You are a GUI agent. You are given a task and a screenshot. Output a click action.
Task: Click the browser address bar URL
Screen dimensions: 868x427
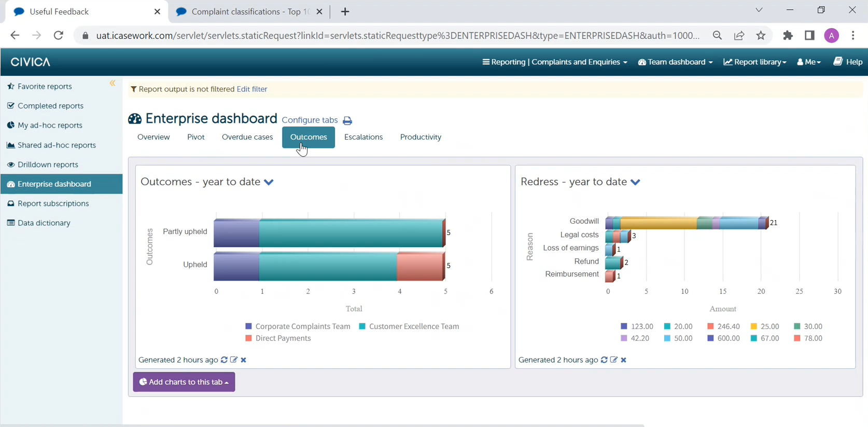[x=398, y=35]
